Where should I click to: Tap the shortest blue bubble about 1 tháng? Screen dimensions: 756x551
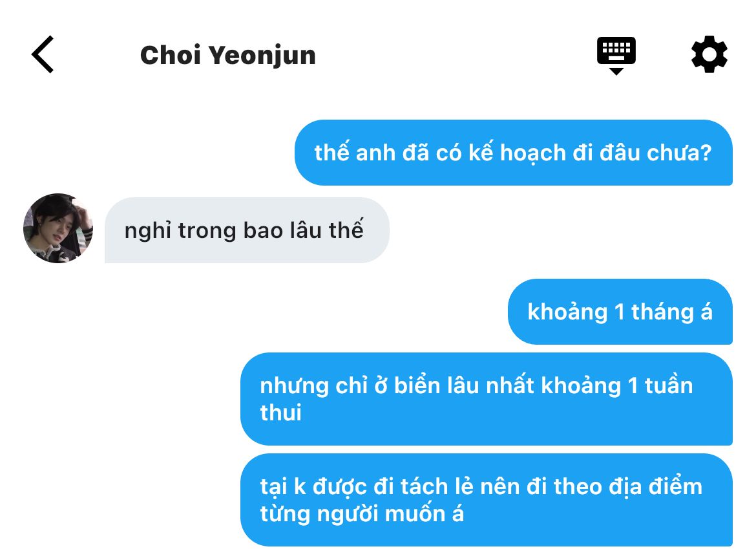pyautogui.click(x=620, y=312)
